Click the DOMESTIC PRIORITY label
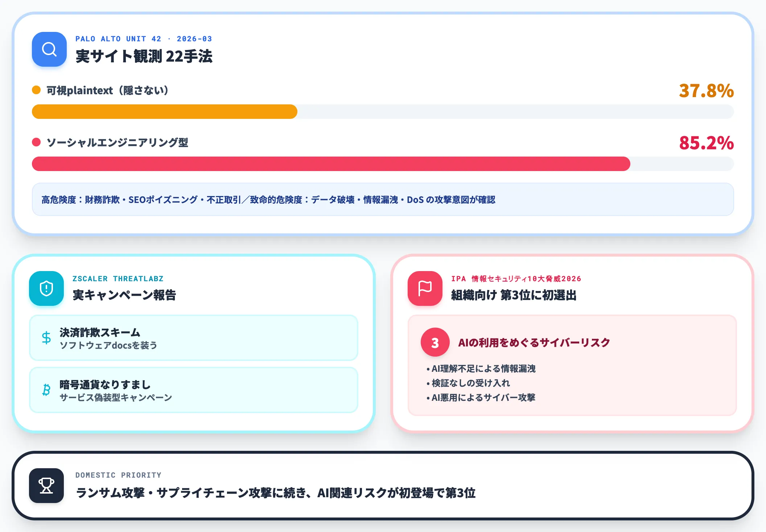Viewport: 766px width, 532px height. [118, 475]
